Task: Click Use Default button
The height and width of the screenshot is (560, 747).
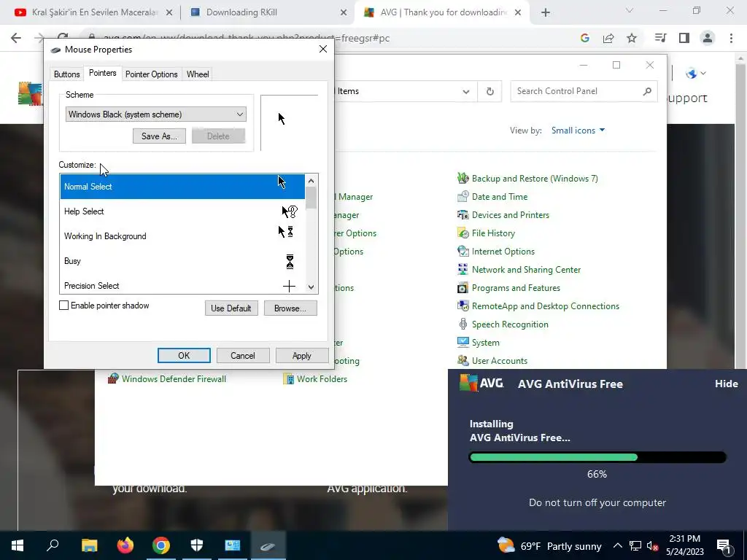Action: coord(231,308)
